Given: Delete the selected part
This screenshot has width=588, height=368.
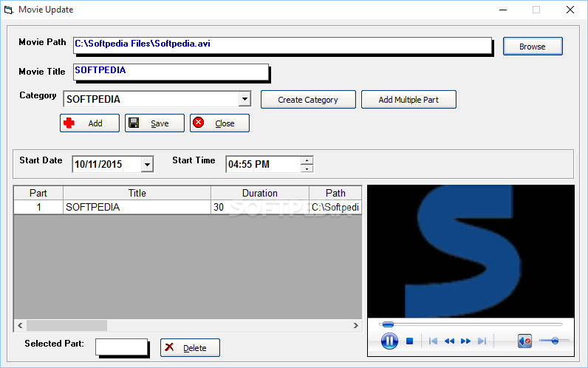Looking at the screenshot, I should click(190, 348).
